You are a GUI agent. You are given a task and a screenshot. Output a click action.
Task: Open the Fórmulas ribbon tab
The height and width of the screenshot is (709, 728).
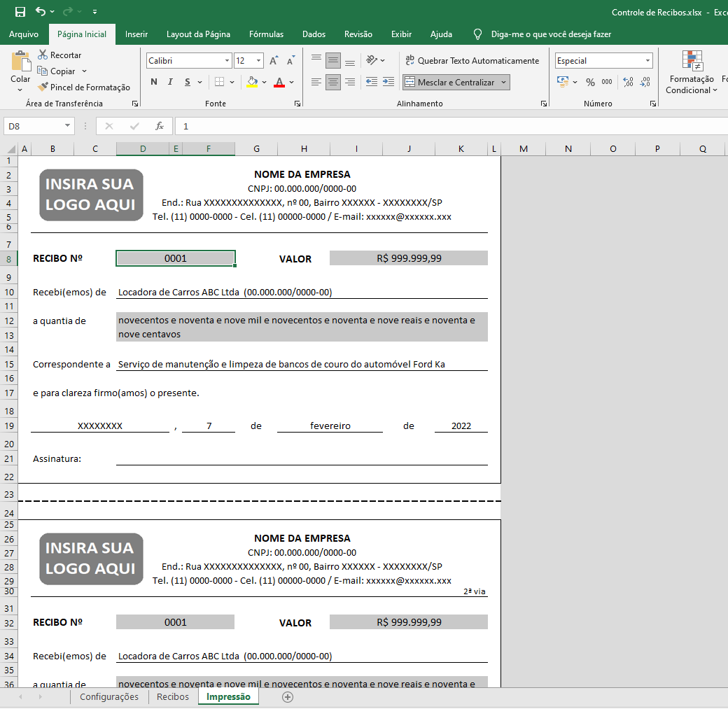(266, 34)
